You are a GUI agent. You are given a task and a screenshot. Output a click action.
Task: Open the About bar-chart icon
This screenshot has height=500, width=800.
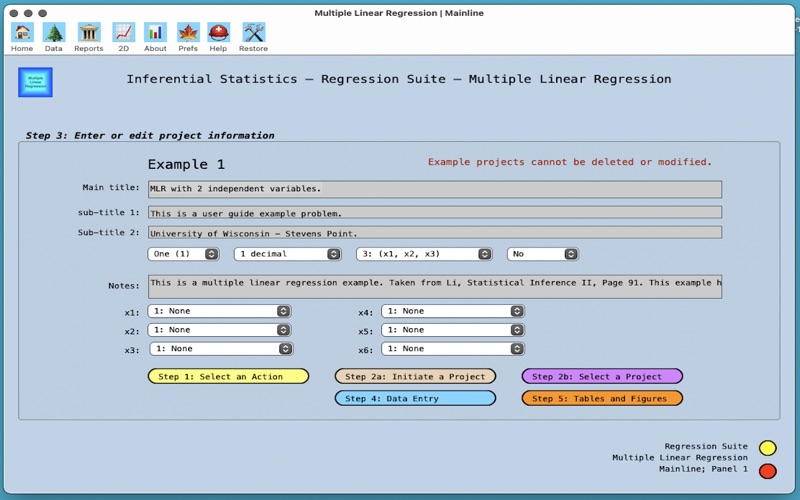(155, 33)
